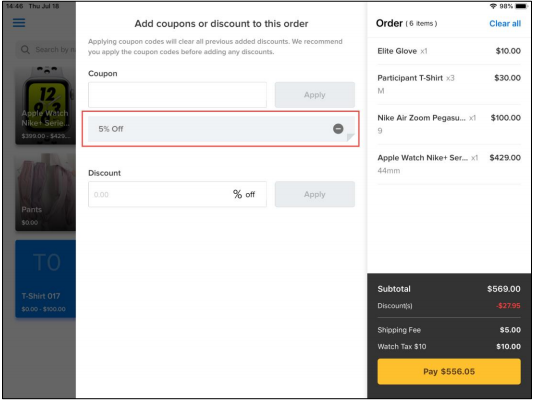Click the Coupon code input field
This screenshot has height=401, width=533.
(177, 95)
